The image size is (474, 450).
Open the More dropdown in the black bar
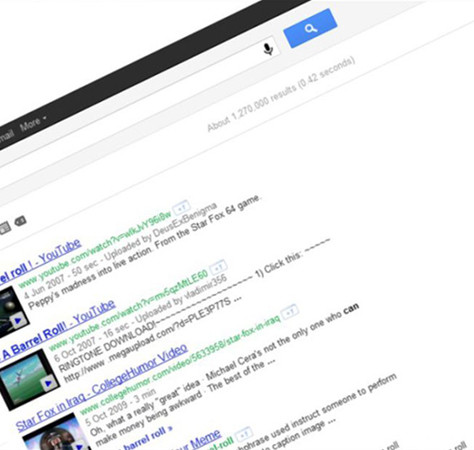[x=33, y=124]
